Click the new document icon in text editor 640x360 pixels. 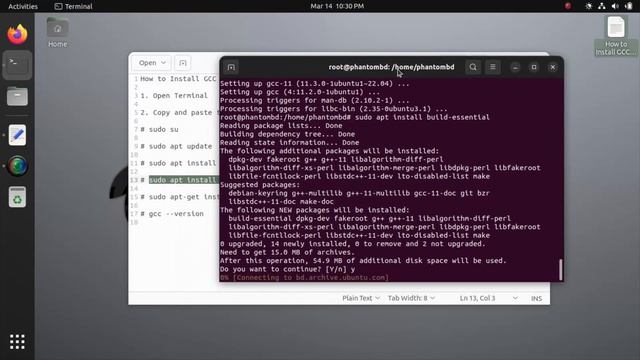pos(182,63)
